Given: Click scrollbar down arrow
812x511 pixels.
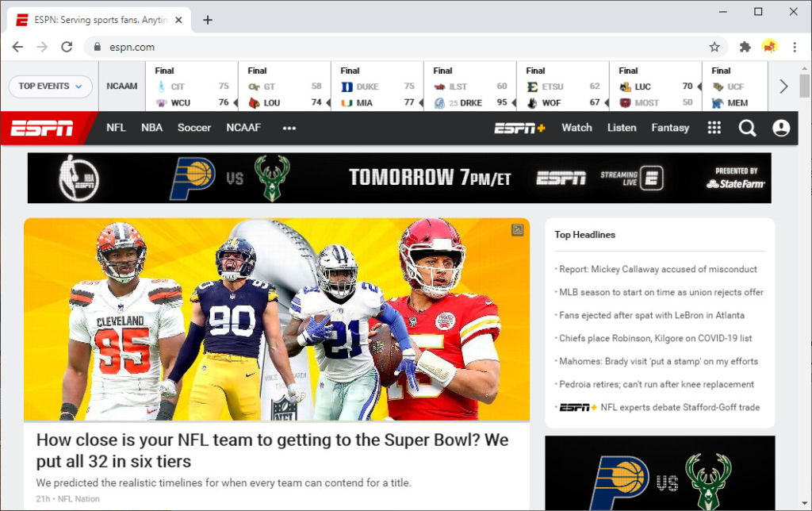Looking at the screenshot, I should click(804, 503).
